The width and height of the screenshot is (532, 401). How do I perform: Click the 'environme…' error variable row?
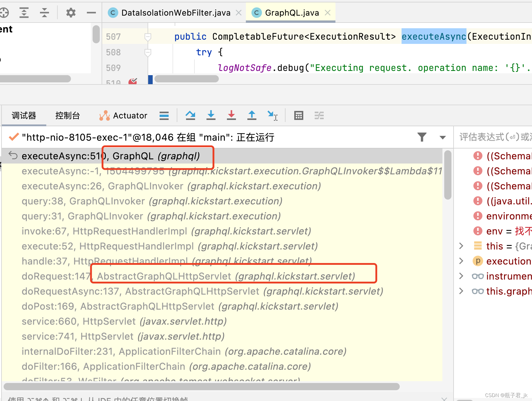pos(494,216)
